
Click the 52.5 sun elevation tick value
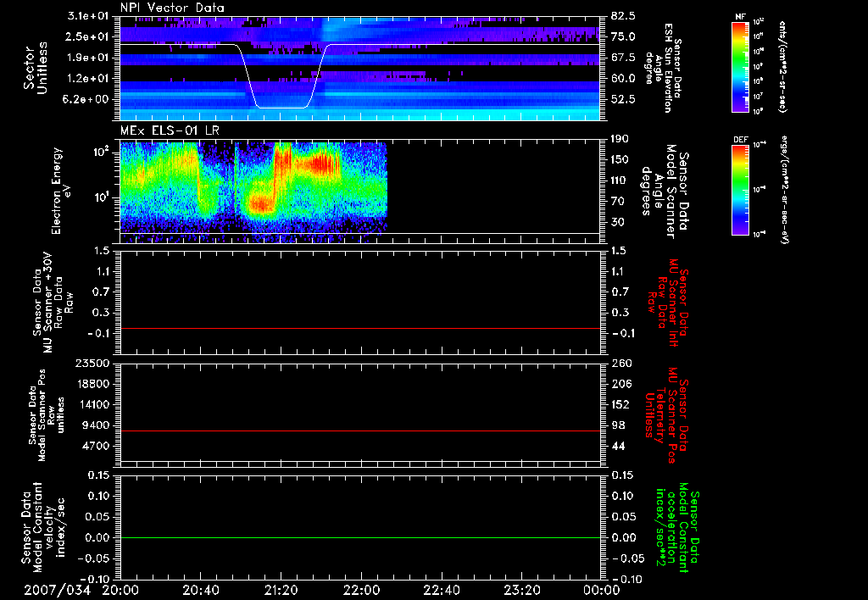[623, 99]
